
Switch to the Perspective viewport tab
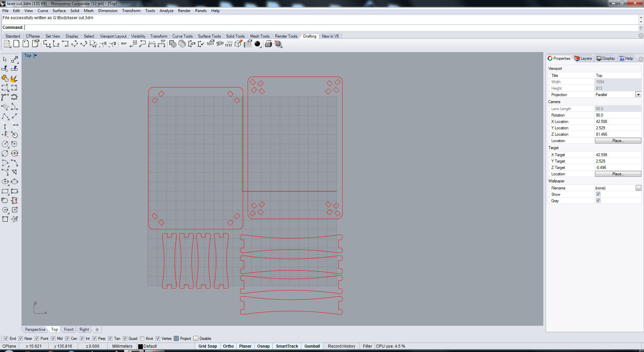point(35,329)
